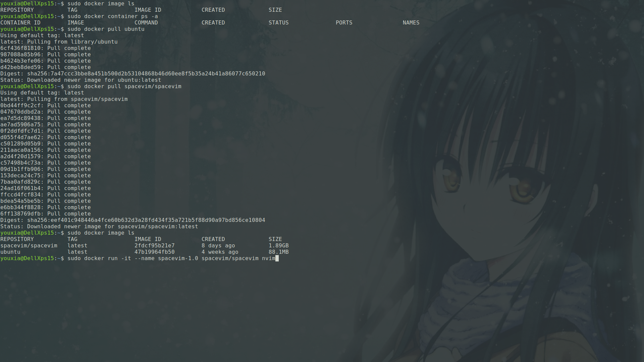The height and width of the screenshot is (362, 644).
Task: Click 'Status: Downloaded newer image for spacevim/spacevim:latest'
Action: (x=99, y=227)
